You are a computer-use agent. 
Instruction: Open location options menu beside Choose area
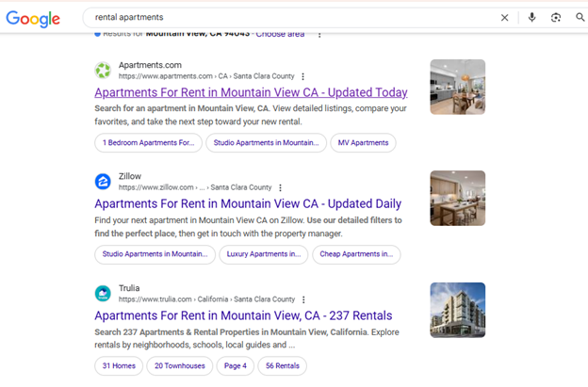[319, 35]
